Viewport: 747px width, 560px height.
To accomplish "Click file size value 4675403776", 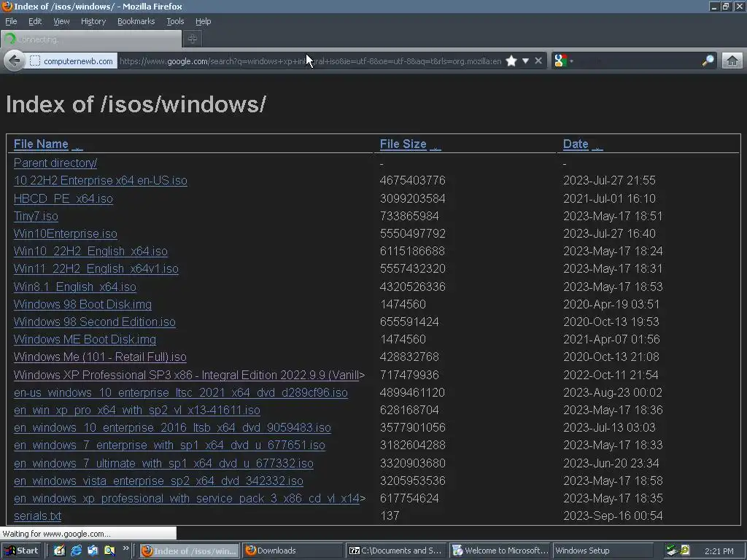I will point(413,181).
